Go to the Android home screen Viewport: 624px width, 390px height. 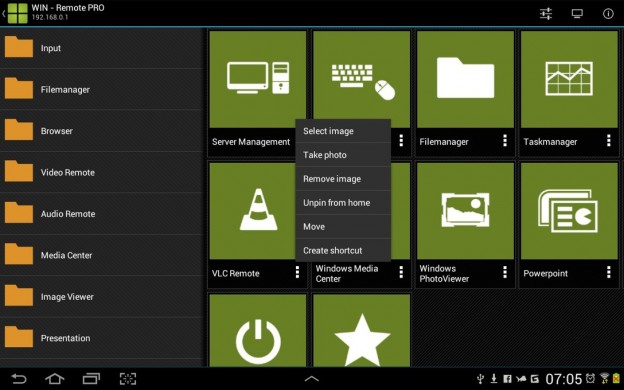point(55,378)
